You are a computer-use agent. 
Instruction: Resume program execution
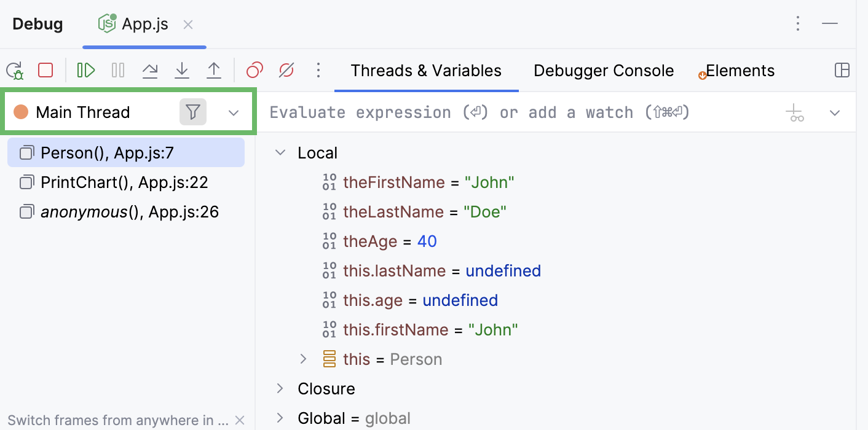tap(86, 70)
